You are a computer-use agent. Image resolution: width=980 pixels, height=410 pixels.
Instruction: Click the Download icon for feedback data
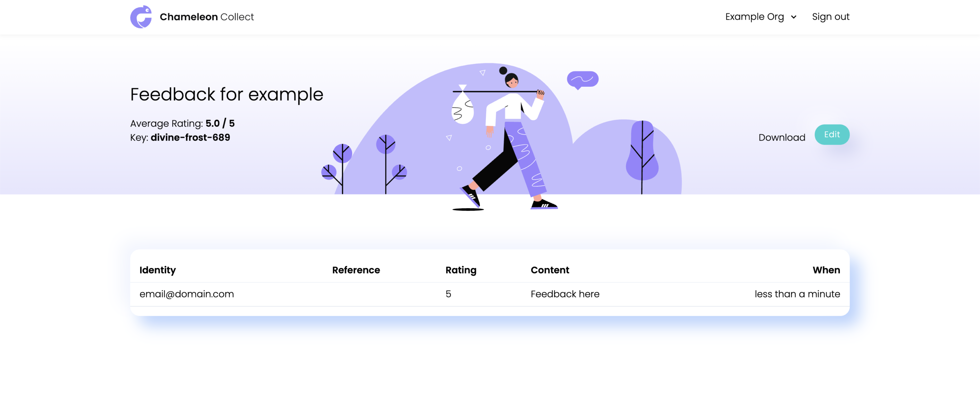pos(782,137)
